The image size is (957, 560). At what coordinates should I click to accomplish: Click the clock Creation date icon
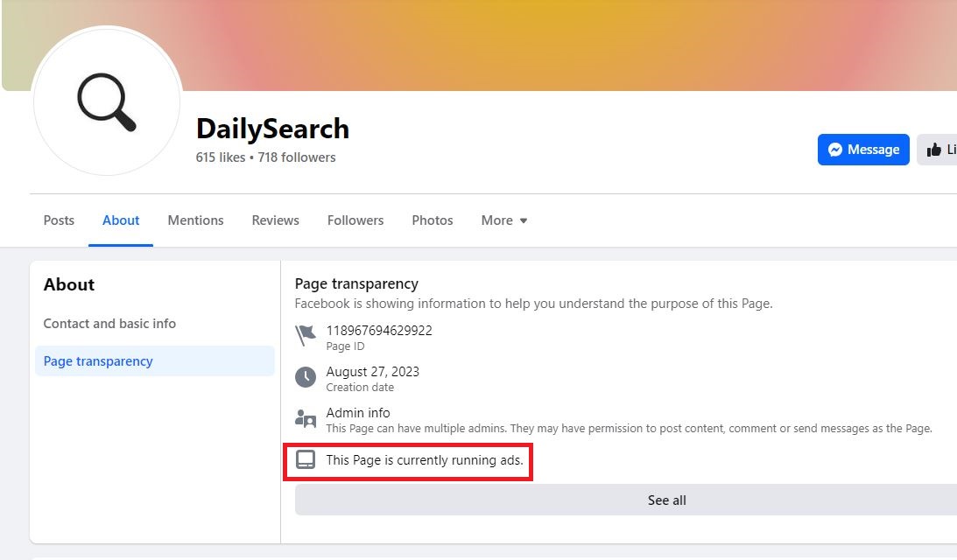(x=306, y=377)
